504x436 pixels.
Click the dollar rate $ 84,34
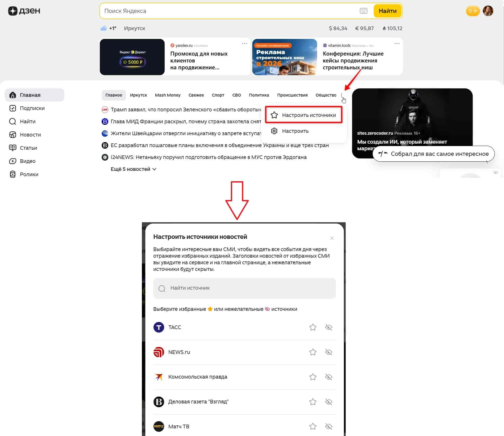[338, 28]
